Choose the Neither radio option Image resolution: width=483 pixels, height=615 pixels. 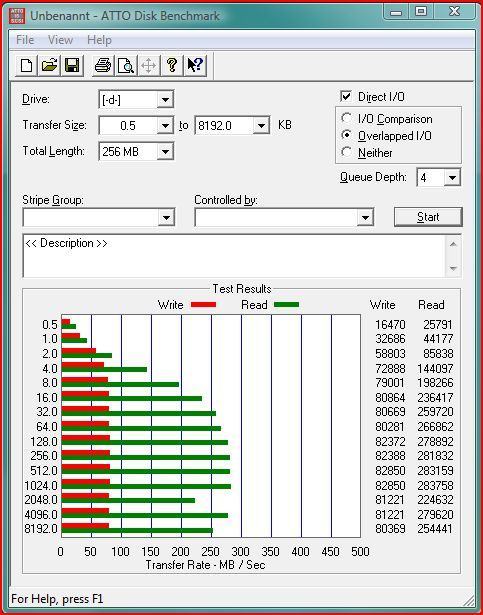pyautogui.click(x=346, y=152)
